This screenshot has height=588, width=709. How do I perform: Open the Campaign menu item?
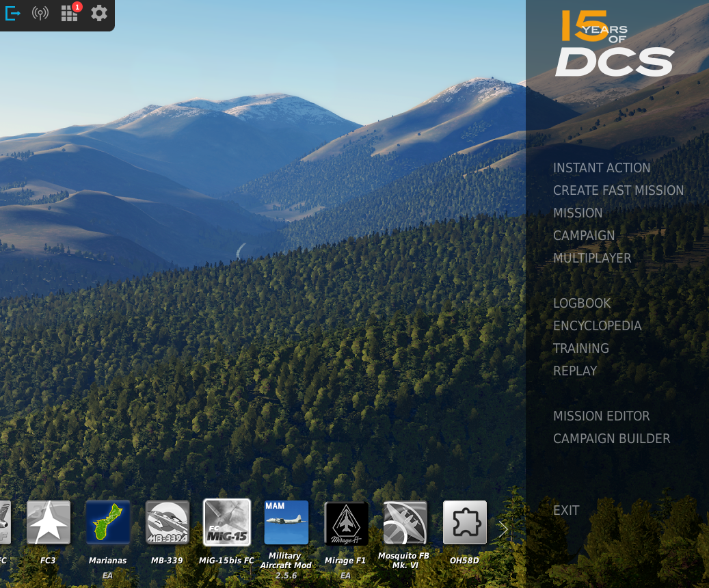[584, 236]
